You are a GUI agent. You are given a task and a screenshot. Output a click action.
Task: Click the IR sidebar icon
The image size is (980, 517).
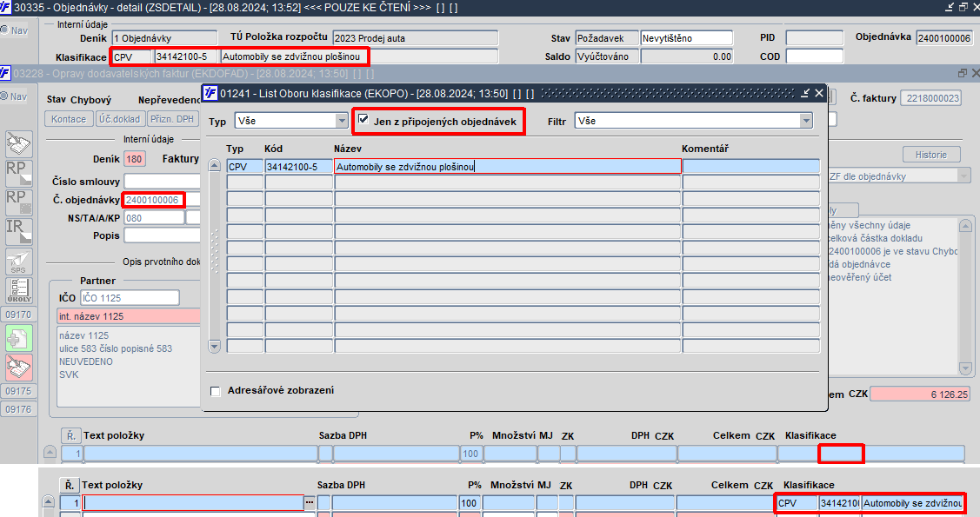pyautogui.click(x=19, y=232)
